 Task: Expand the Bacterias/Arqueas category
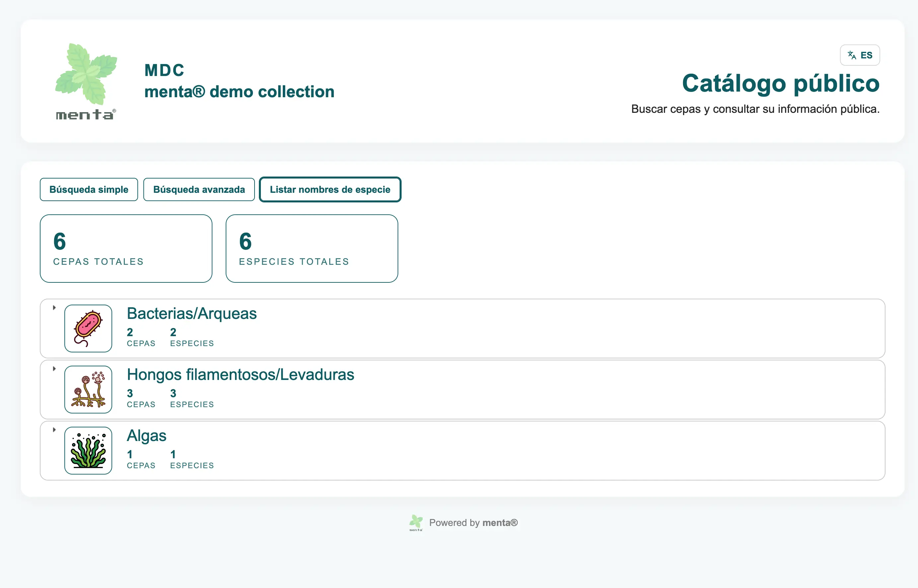pyautogui.click(x=53, y=307)
